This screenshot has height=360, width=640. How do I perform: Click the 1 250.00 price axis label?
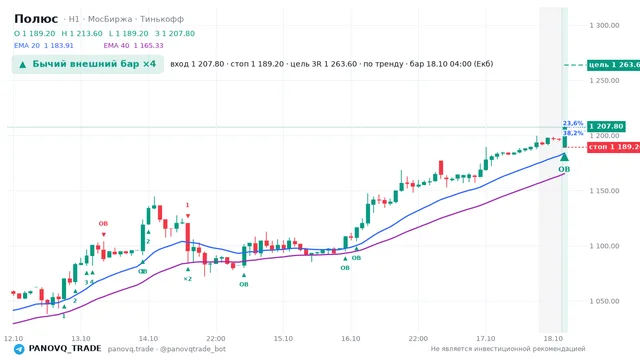tap(604, 80)
